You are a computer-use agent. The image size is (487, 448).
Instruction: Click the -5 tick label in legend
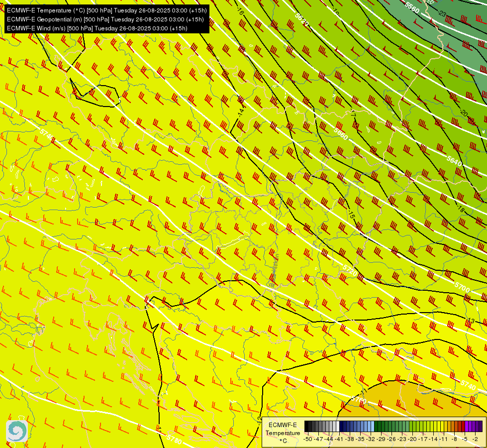(465, 439)
